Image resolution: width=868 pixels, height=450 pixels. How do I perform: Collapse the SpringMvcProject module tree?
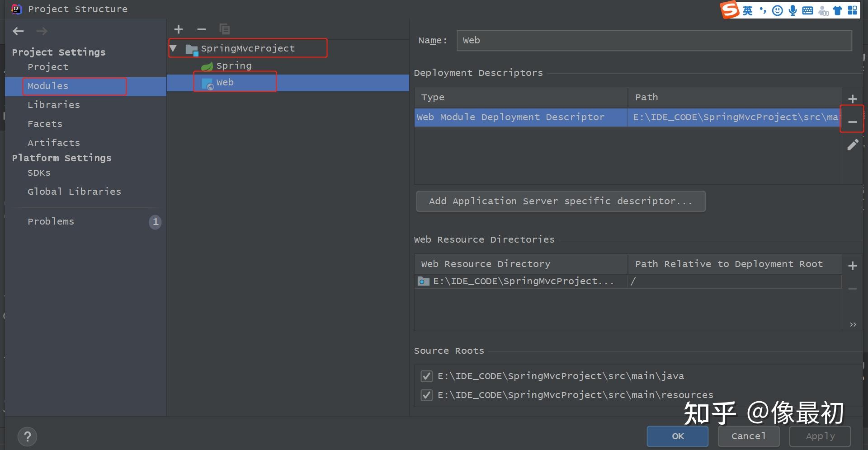pos(173,48)
